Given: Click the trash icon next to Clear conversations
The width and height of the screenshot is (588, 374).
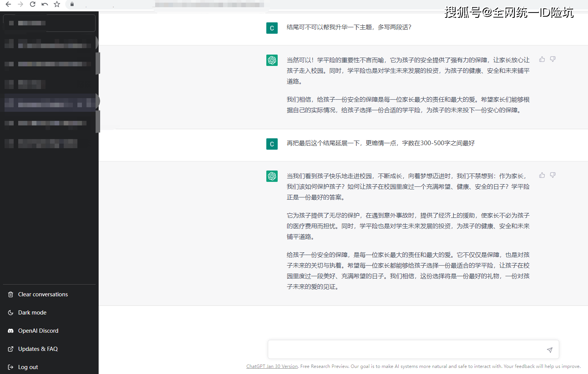Looking at the screenshot, I should click(x=10, y=294).
